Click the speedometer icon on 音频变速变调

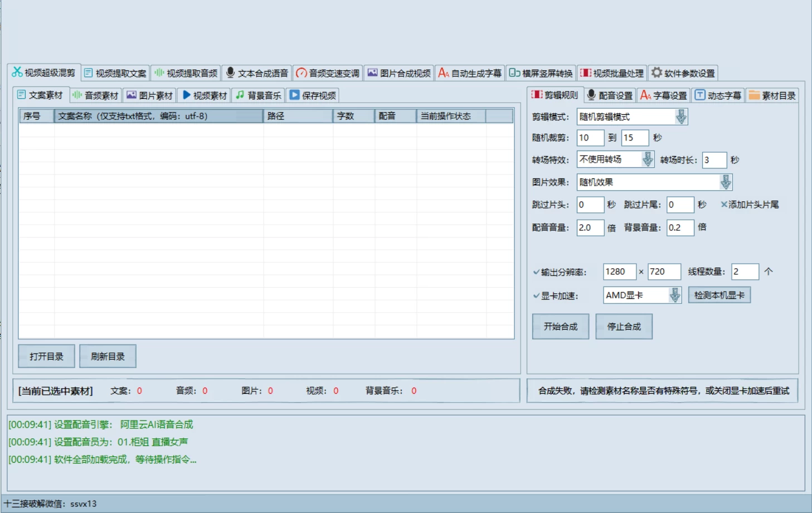coord(300,72)
